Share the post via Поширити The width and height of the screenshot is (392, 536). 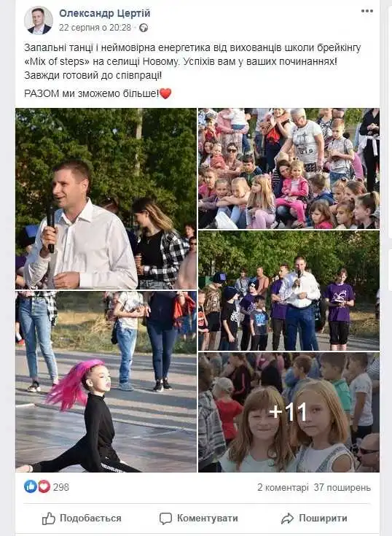pyautogui.click(x=314, y=518)
